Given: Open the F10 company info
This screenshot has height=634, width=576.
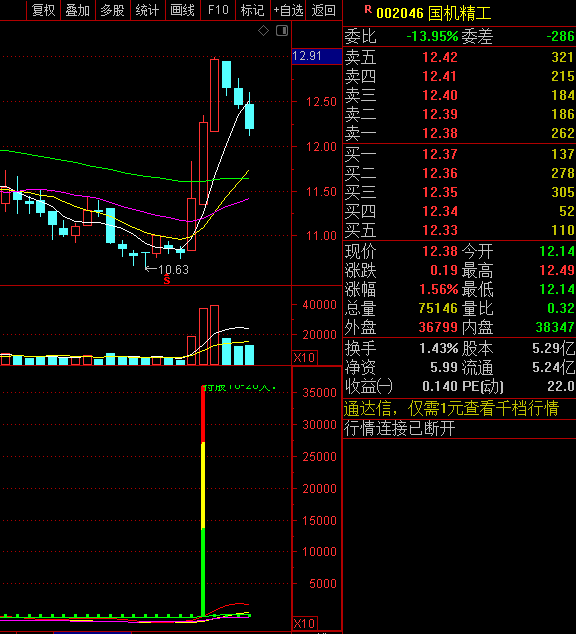Looking at the screenshot, I should point(218,10).
